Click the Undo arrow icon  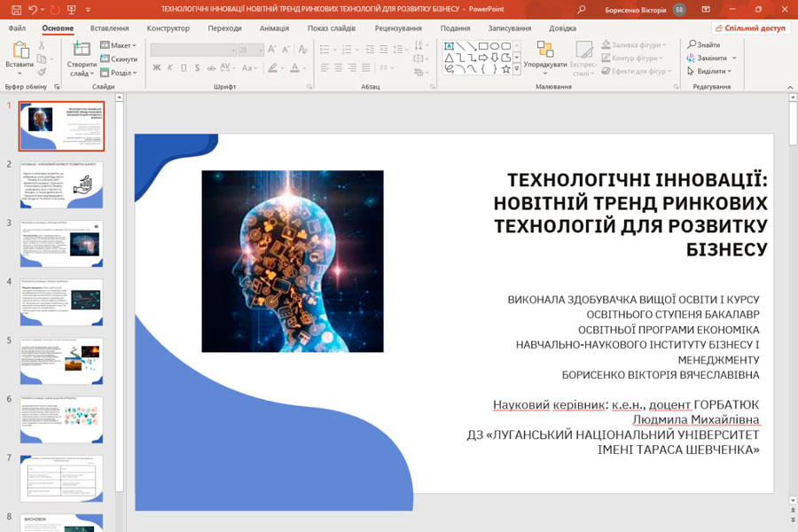click(x=33, y=9)
